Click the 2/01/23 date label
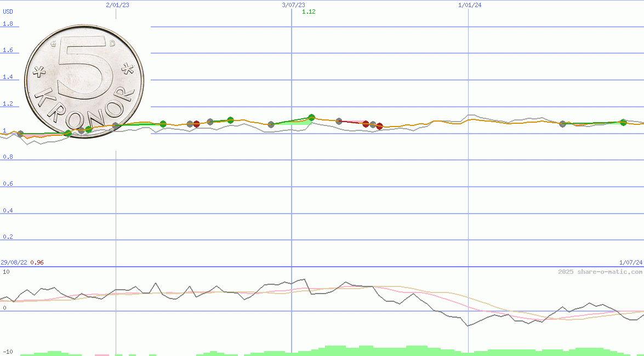Viewport: 644px width, 356px height. click(117, 5)
